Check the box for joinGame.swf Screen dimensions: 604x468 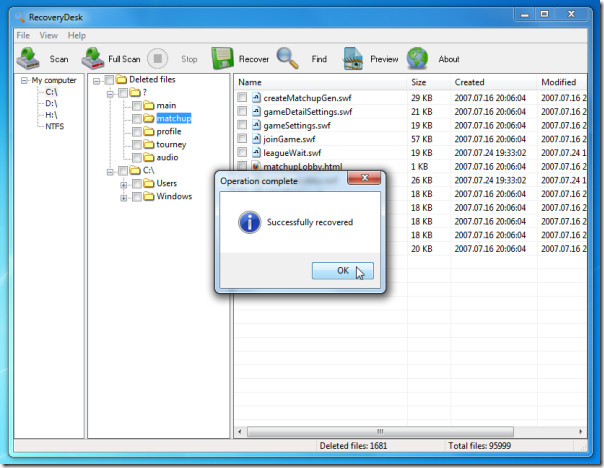click(242, 139)
